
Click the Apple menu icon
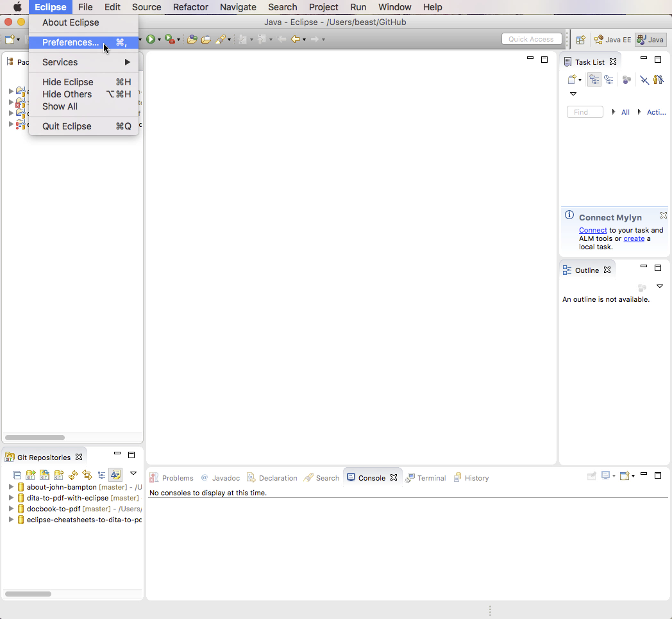click(x=17, y=7)
